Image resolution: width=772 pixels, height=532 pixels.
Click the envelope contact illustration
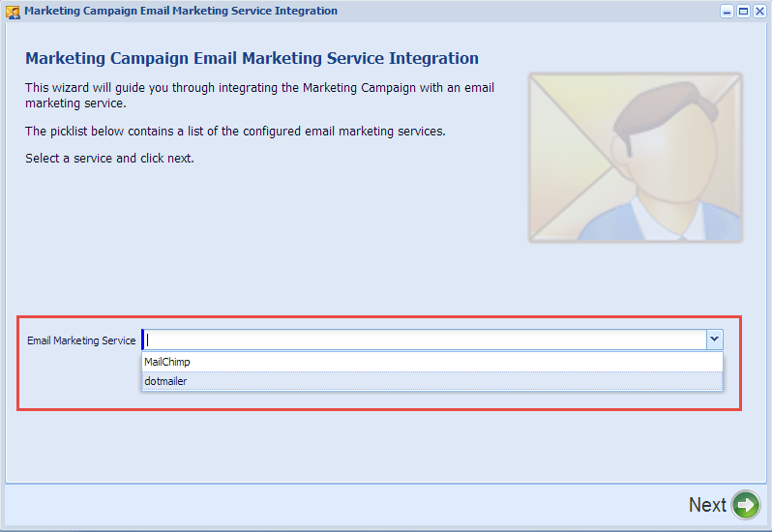636,158
